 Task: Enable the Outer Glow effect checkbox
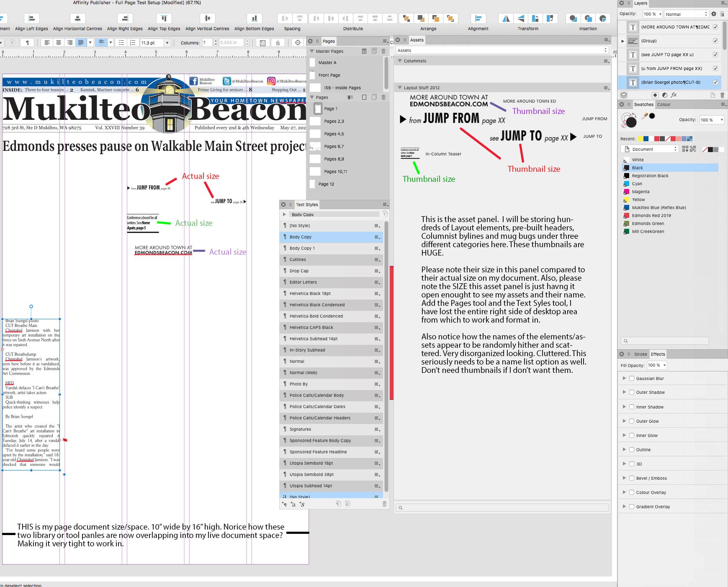632,421
